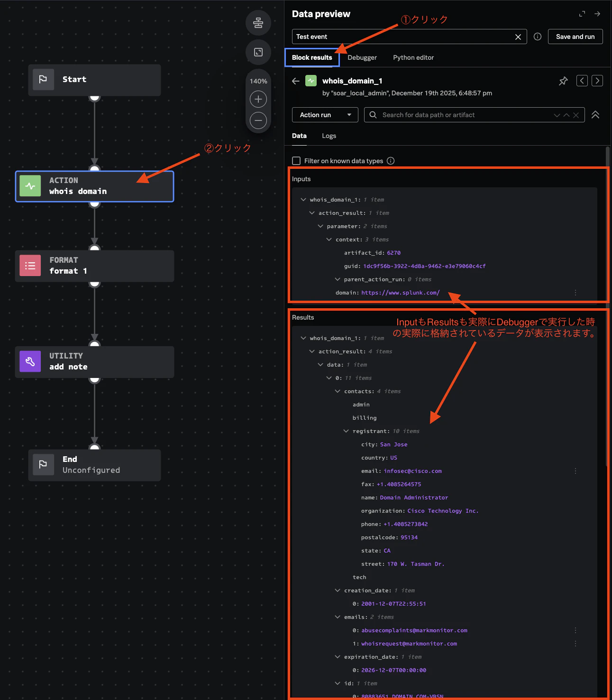Collapse the emails node
This screenshot has height=700, width=612.
(338, 617)
